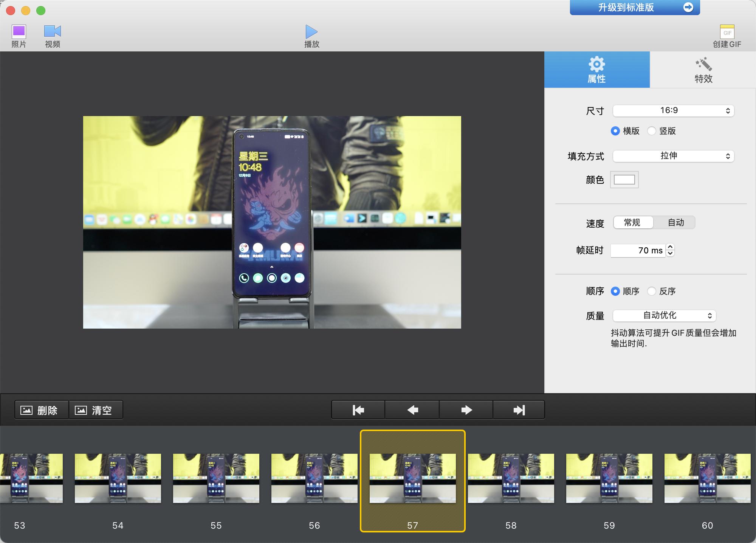Open the 填充方式 fill mode dropdown
The width and height of the screenshot is (756, 543).
673,156
